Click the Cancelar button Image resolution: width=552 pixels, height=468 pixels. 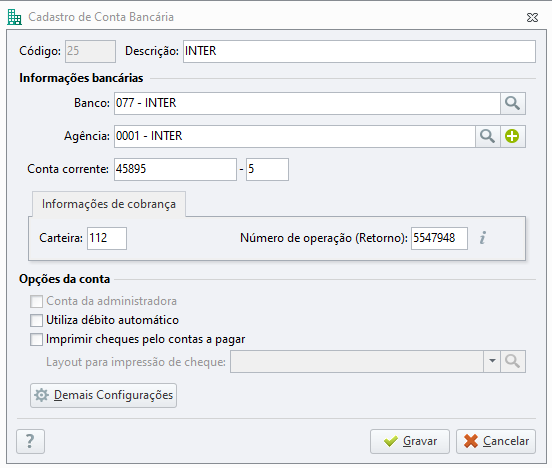(x=496, y=441)
